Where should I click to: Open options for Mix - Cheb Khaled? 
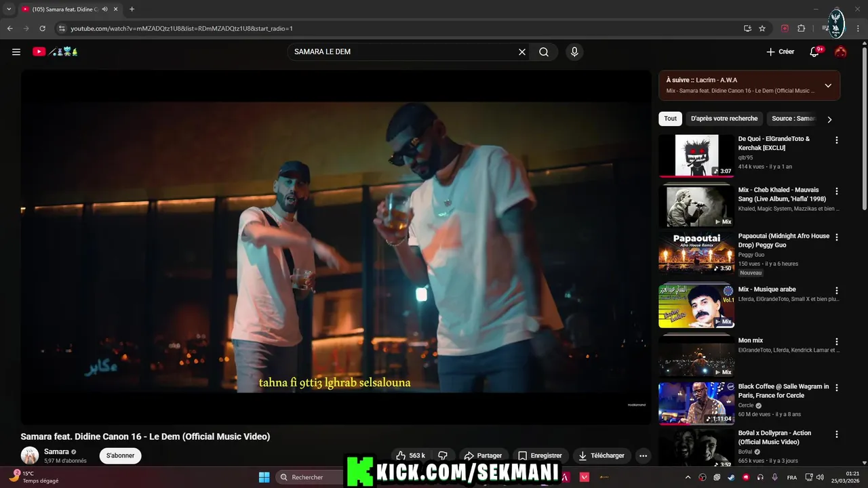click(836, 191)
